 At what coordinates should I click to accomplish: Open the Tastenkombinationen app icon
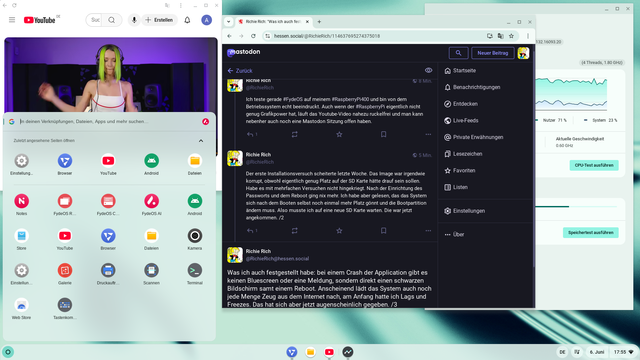(65, 305)
